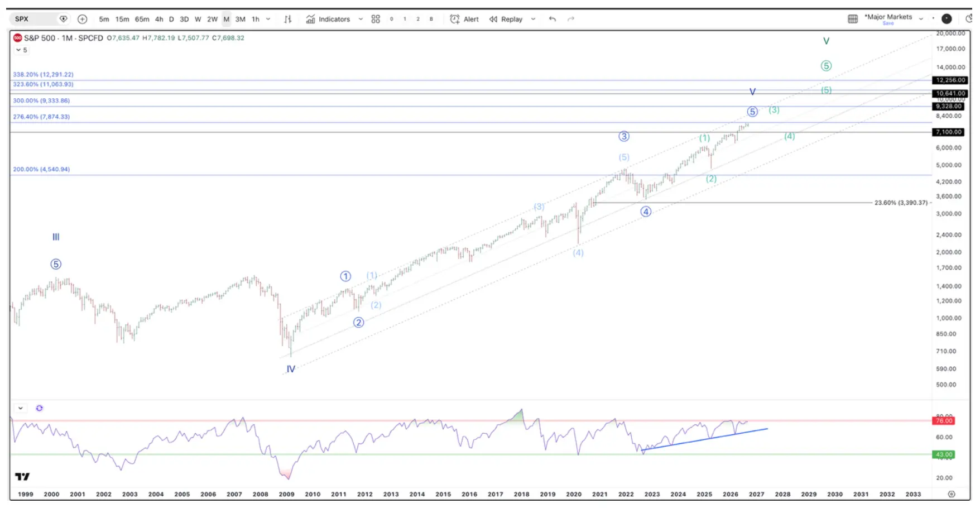Select the 3M interval
The height and width of the screenshot is (508, 980).
coord(241,19)
